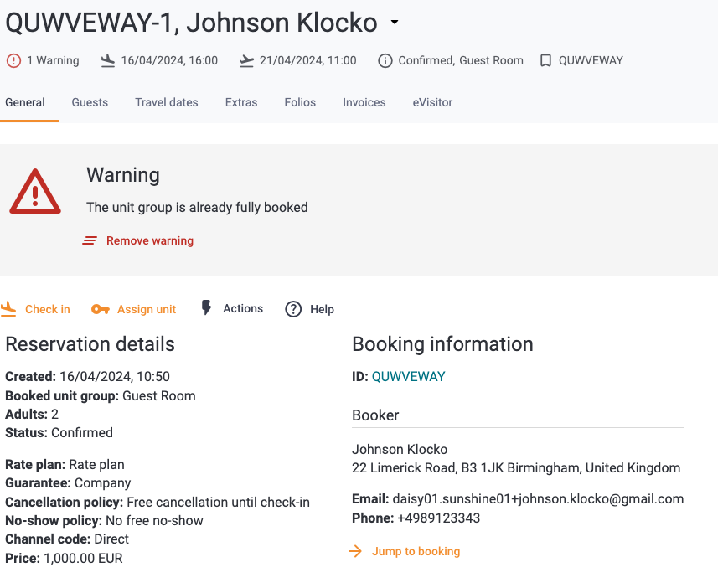Screen dimensions: 718x588
Task: Open the QUWVEWAY booking ID link
Action: (409, 376)
